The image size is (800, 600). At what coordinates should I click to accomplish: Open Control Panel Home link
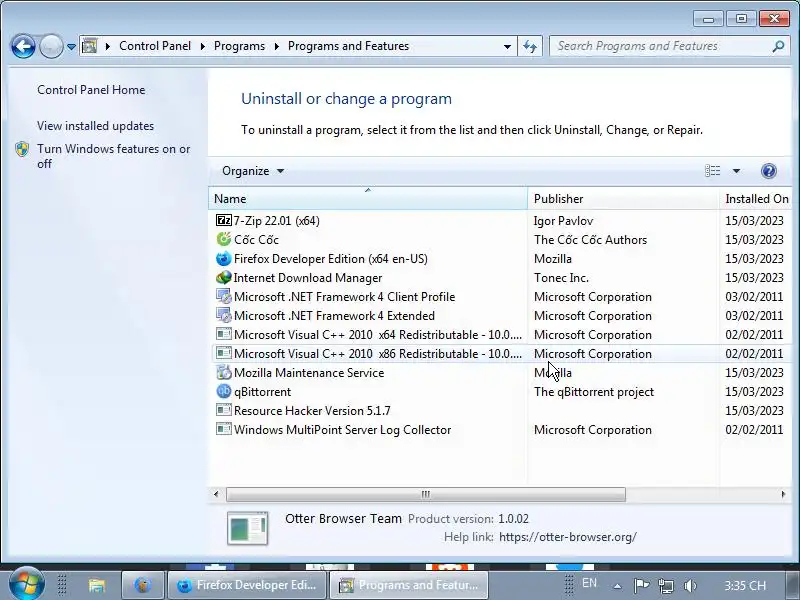pos(91,90)
